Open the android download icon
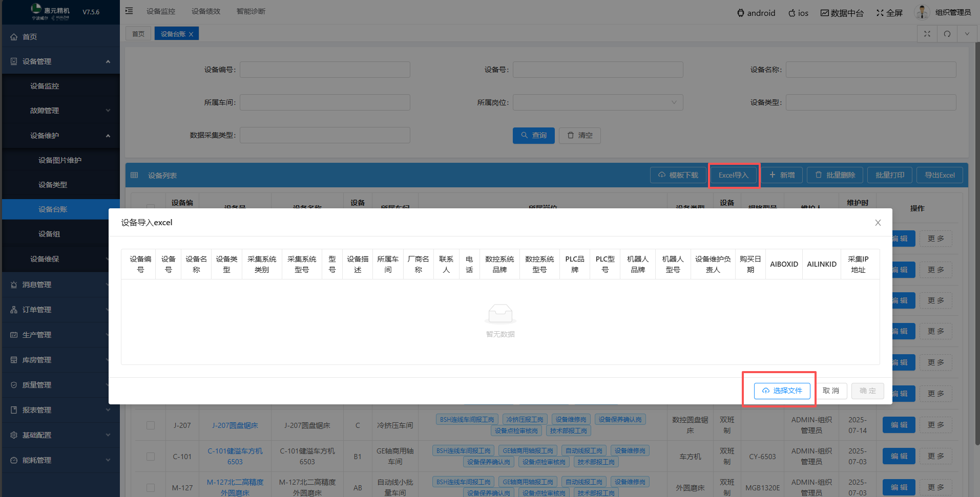The height and width of the screenshot is (497, 980). coord(741,13)
